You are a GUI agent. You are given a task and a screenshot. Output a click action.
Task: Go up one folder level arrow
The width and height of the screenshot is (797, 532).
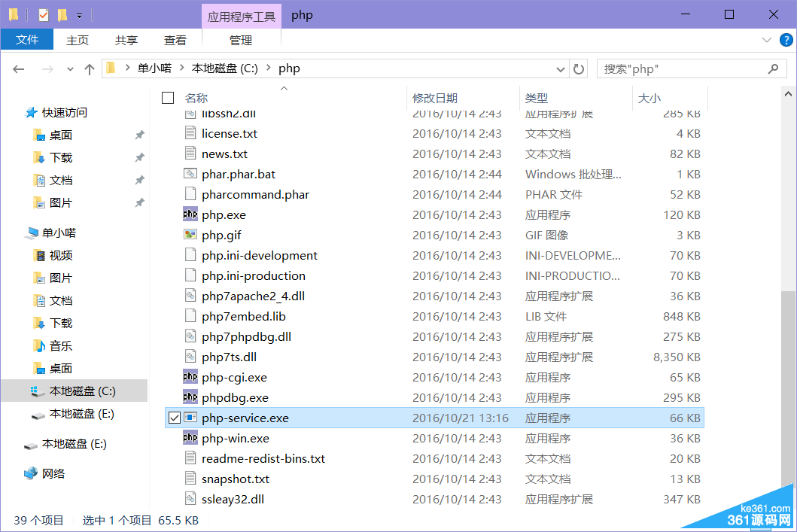[x=90, y=69]
